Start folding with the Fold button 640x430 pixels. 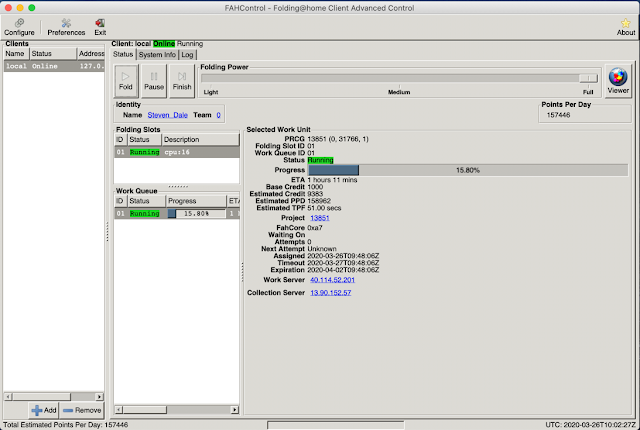click(x=126, y=81)
